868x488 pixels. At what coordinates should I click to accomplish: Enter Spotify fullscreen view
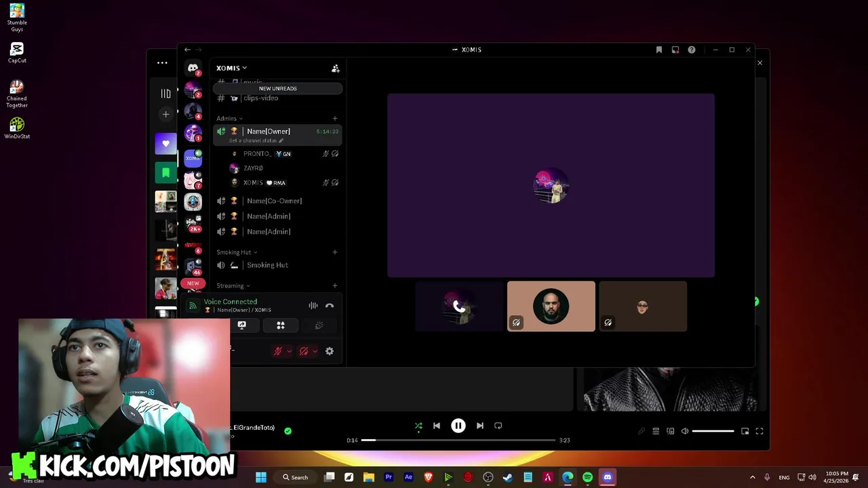pos(759,431)
